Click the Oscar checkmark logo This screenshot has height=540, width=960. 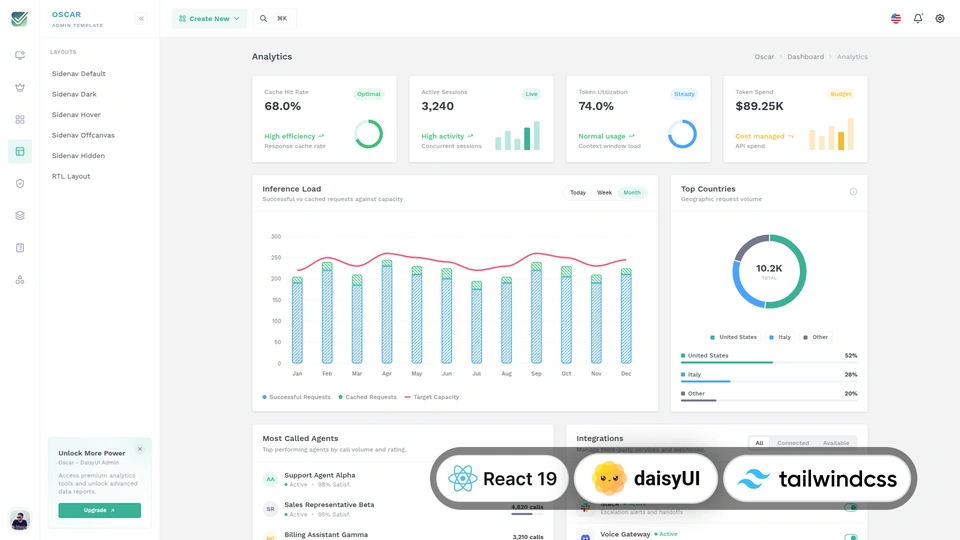click(x=20, y=19)
